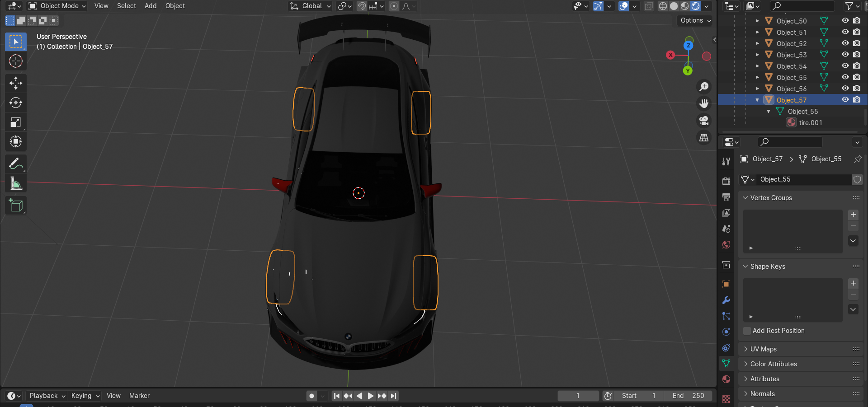Image resolution: width=868 pixels, height=407 pixels.
Task: Select the Move tool
Action: 16,83
